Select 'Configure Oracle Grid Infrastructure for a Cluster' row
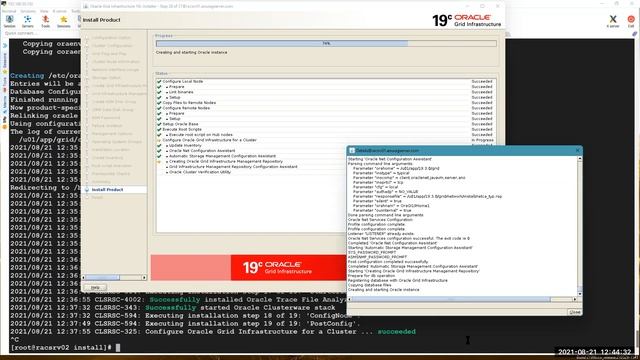The height and width of the screenshot is (360, 640). pos(326,140)
